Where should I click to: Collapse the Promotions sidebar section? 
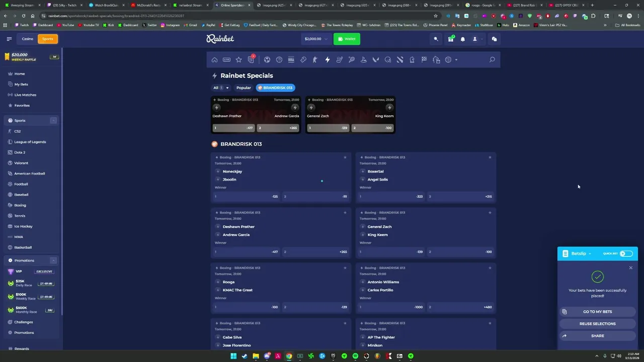coord(53,260)
